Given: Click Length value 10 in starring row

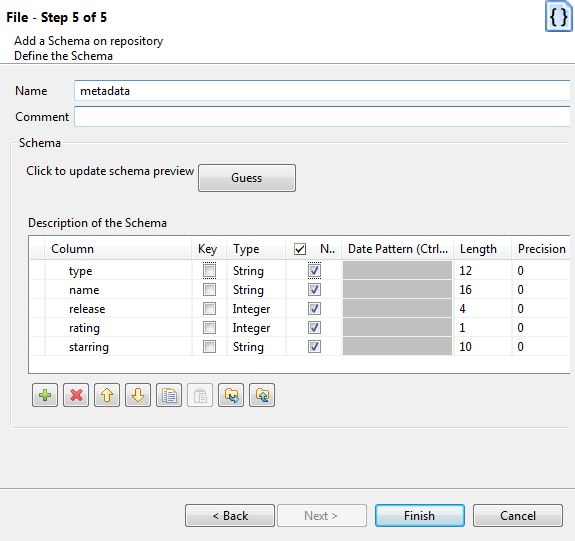Looking at the screenshot, I should click(x=483, y=347).
